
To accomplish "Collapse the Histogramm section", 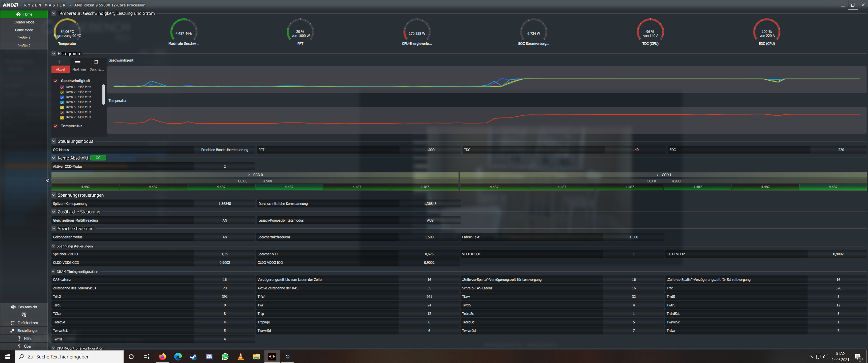I will click(53, 53).
